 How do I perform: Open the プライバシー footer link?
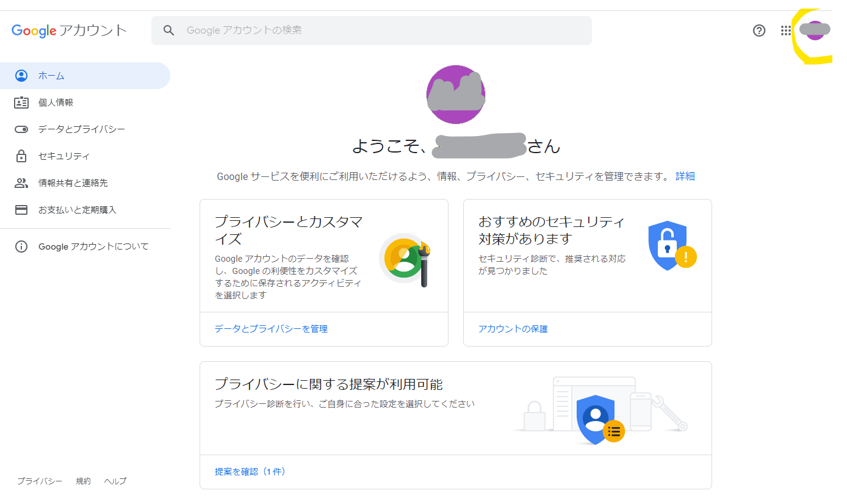pos(40,481)
